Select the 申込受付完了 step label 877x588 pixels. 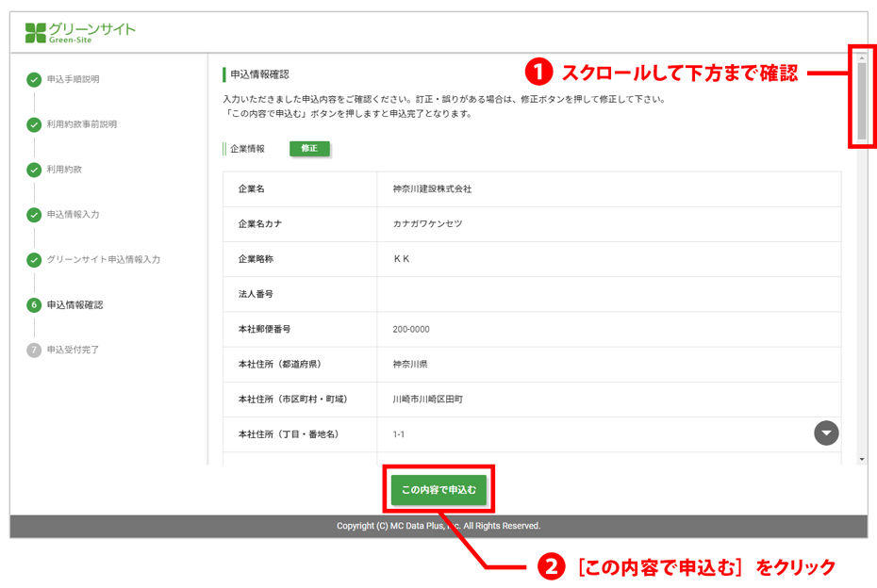click(73, 351)
